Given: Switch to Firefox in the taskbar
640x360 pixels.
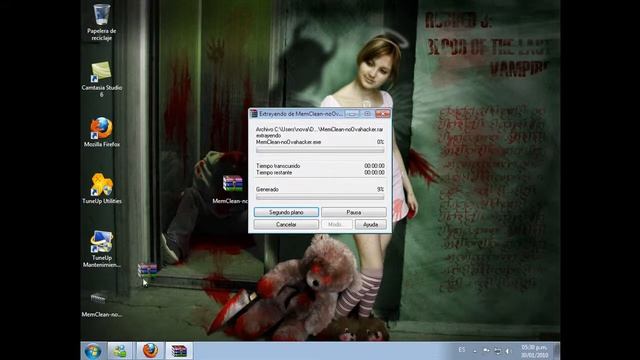Looking at the screenshot, I should [x=150, y=351].
